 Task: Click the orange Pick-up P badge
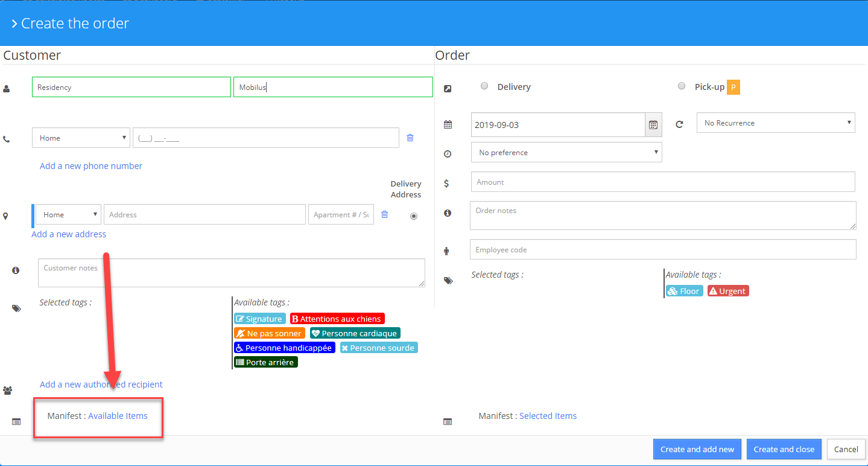pyautogui.click(x=733, y=87)
